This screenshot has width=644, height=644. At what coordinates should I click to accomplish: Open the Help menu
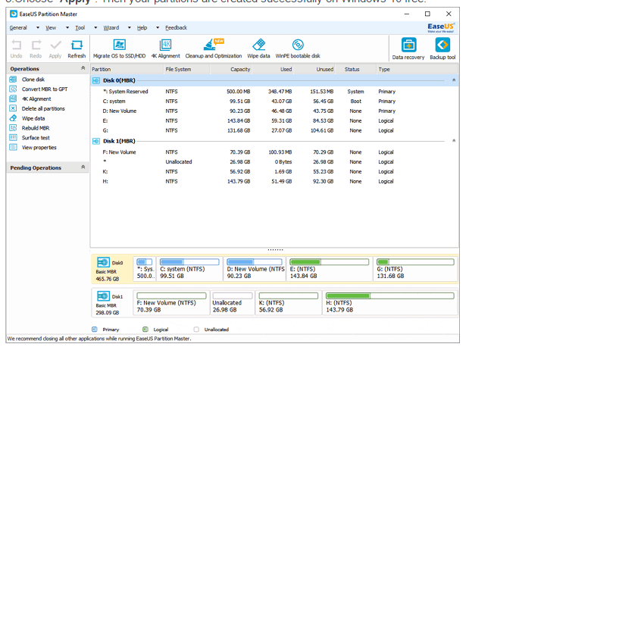pos(142,28)
